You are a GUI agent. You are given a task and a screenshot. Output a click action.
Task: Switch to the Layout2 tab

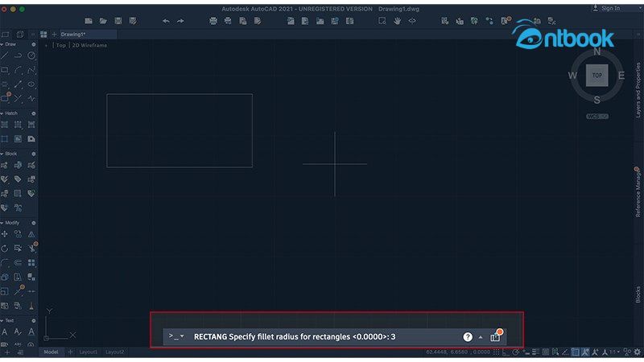click(x=114, y=352)
